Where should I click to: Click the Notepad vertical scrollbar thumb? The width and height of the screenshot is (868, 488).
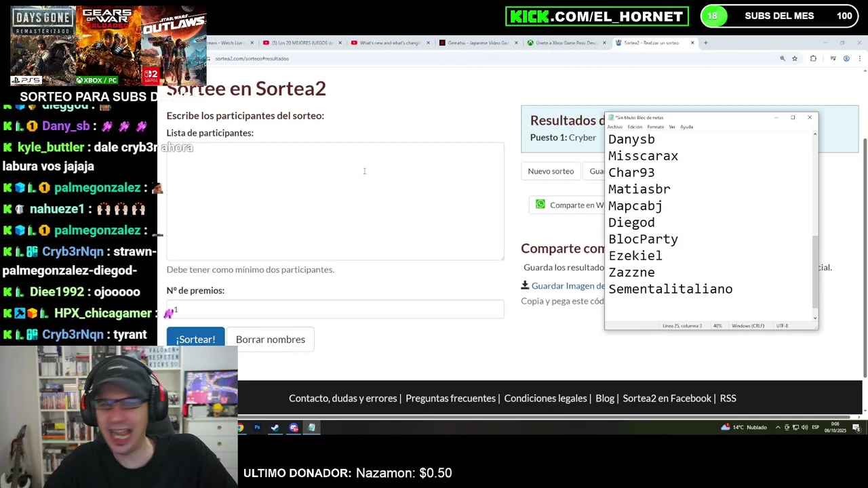815,272
